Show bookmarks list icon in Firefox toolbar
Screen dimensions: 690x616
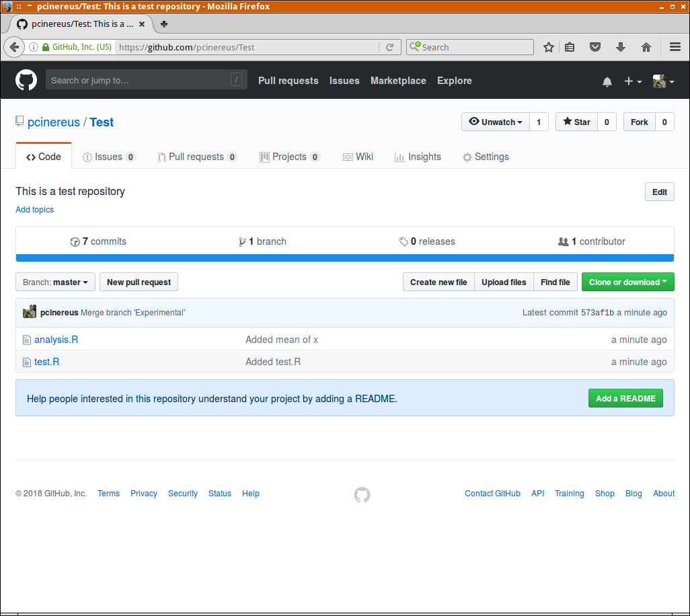tap(570, 47)
